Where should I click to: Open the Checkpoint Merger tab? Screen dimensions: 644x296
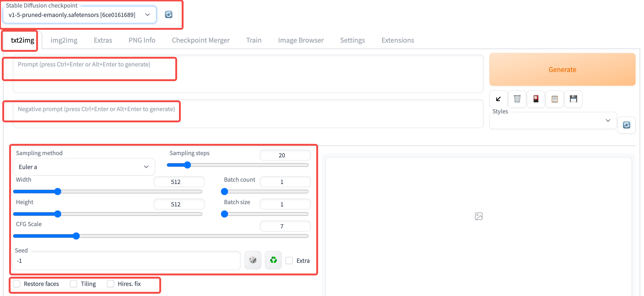(201, 40)
